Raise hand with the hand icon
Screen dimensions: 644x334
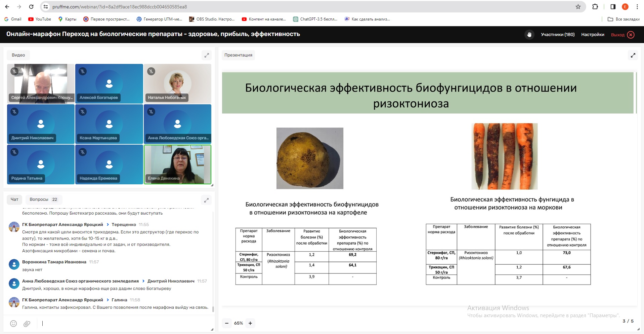pyautogui.click(x=529, y=35)
